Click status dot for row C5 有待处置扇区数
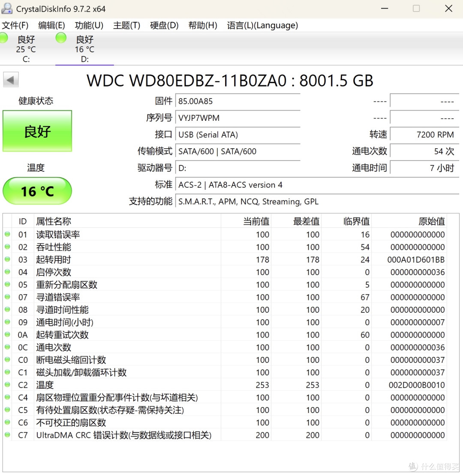The width and height of the screenshot is (463, 476). pos(7,410)
